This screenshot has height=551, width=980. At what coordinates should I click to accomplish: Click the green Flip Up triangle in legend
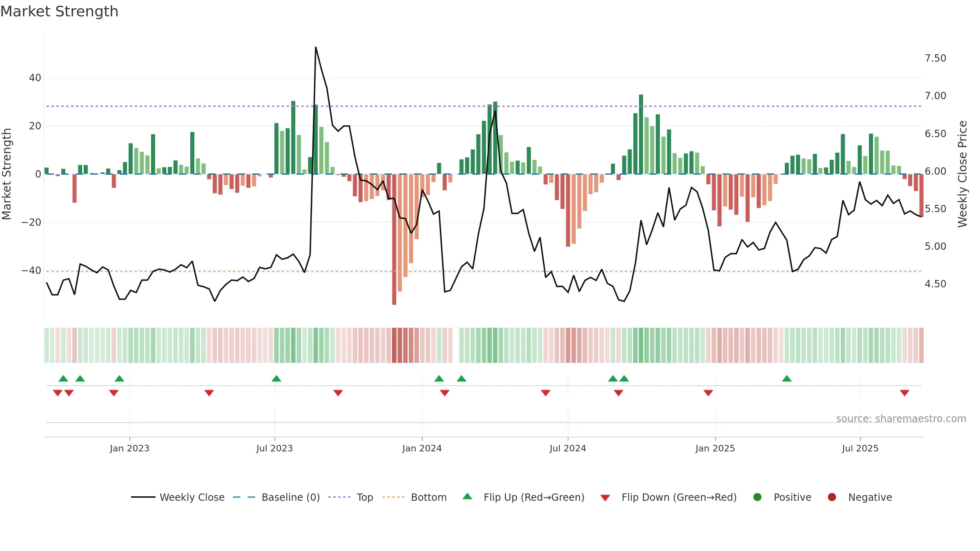(x=468, y=496)
